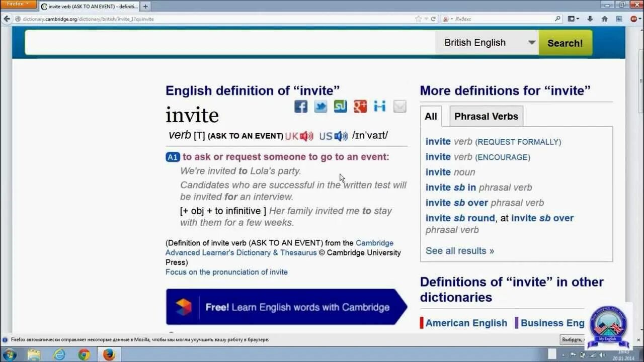Screen dimensions: 644x362
Task: Select the invite verb browser tab
Action: point(89,7)
